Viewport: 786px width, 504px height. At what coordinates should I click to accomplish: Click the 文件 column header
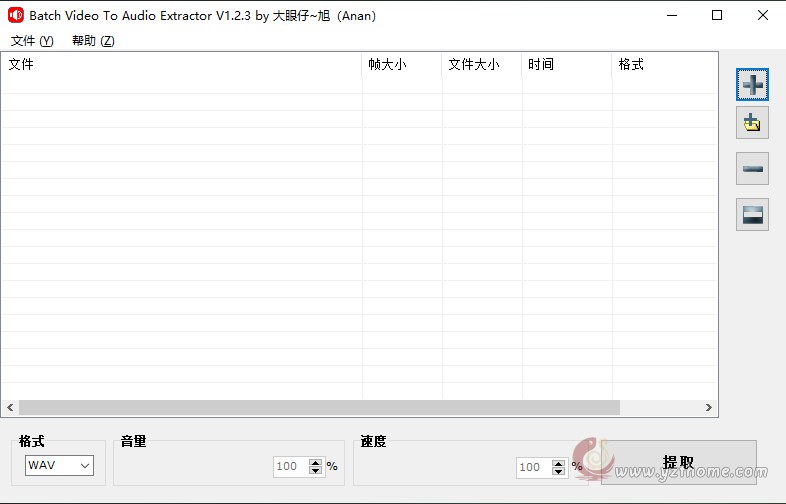(x=181, y=64)
